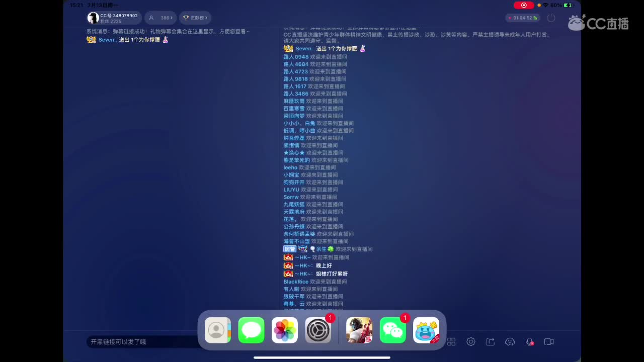Unmute the microphone with red mute badge
Viewport: 644px width, 362px height.
click(x=530, y=341)
